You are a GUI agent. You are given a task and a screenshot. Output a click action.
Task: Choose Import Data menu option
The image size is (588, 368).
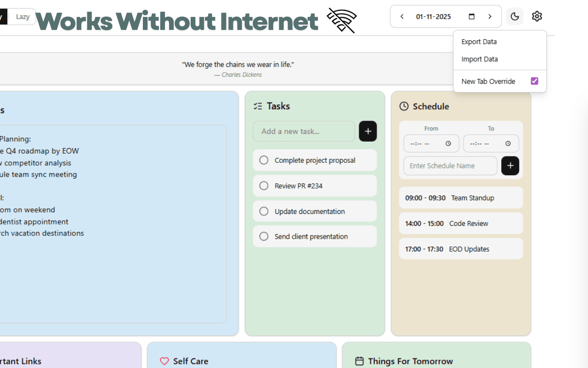480,59
